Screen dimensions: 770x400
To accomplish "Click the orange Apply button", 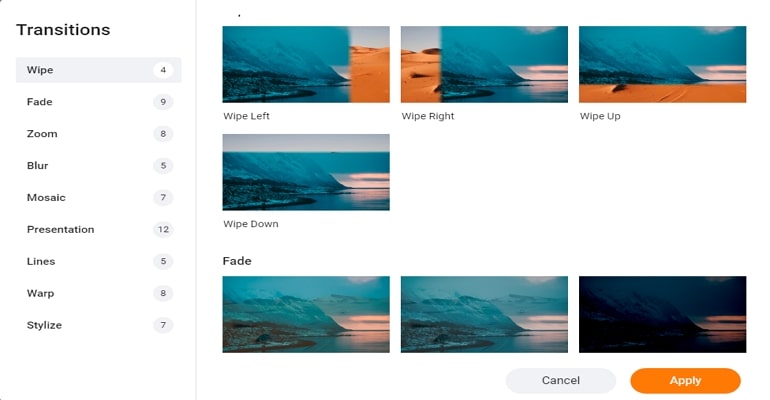I will coord(685,380).
